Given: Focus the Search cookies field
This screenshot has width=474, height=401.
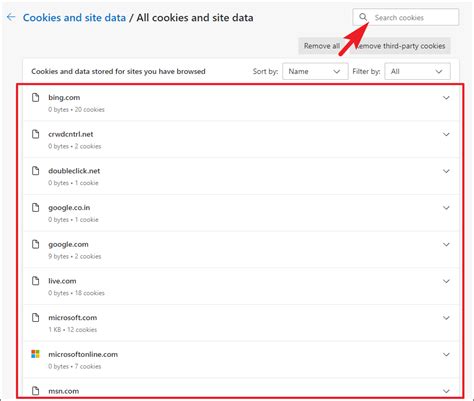Looking at the screenshot, I should point(406,17).
